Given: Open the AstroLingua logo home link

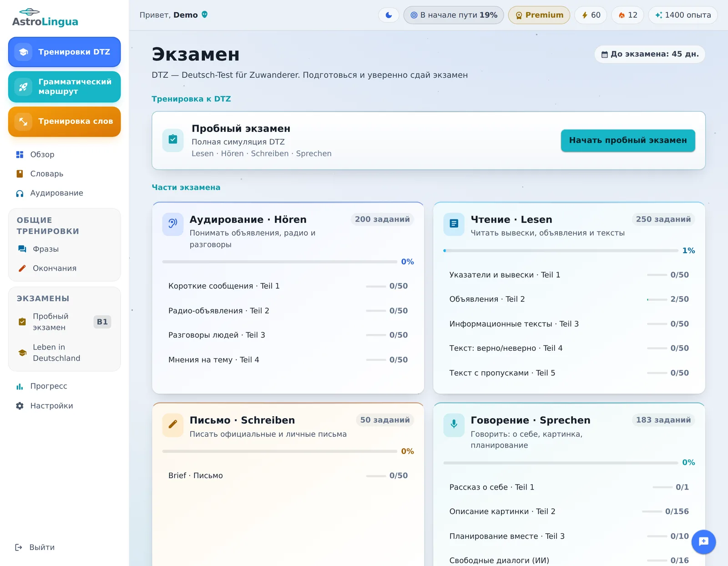Looking at the screenshot, I should pyautogui.click(x=45, y=17).
